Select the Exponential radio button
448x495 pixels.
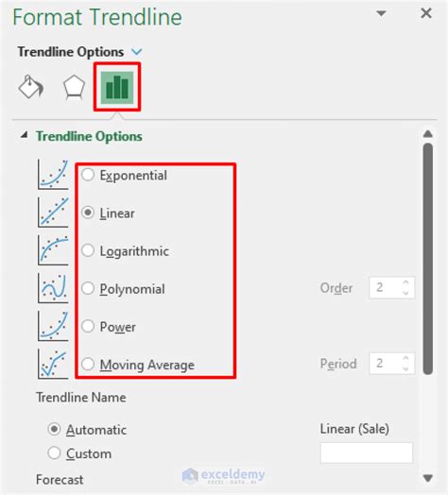(88, 175)
